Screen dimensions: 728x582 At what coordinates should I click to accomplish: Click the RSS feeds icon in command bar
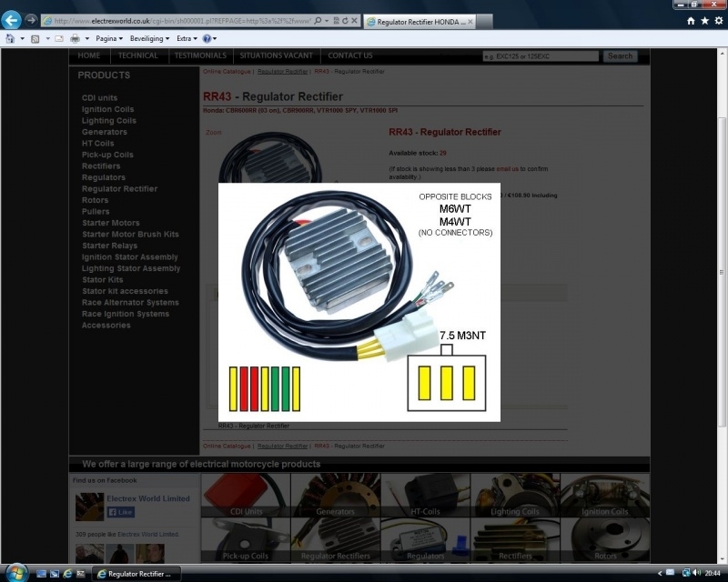pyautogui.click(x=35, y=38)
